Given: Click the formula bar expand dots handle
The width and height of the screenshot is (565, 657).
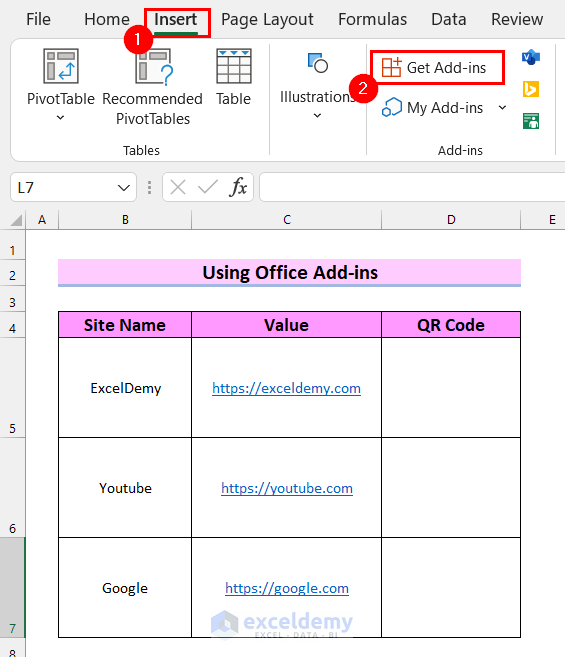Looking at the screenshot, I should click(x=150, y=187).
